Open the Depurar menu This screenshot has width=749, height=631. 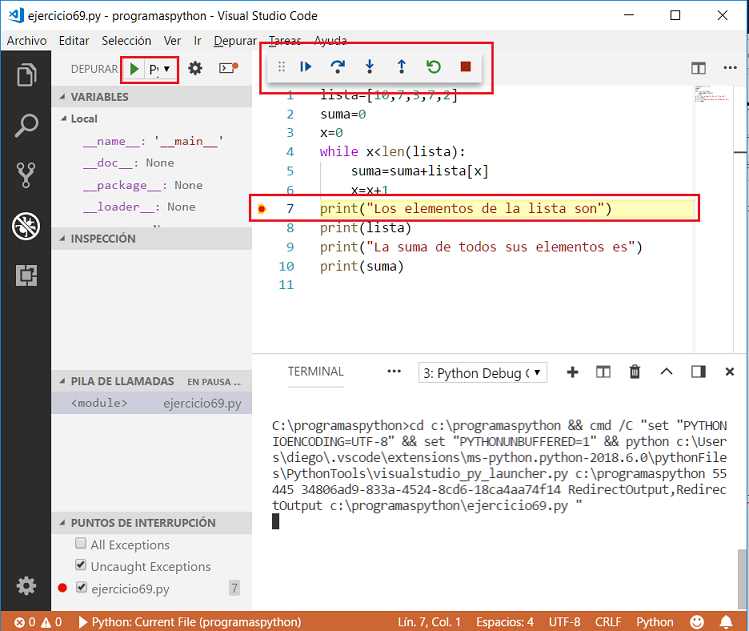[x=235, y=41]
